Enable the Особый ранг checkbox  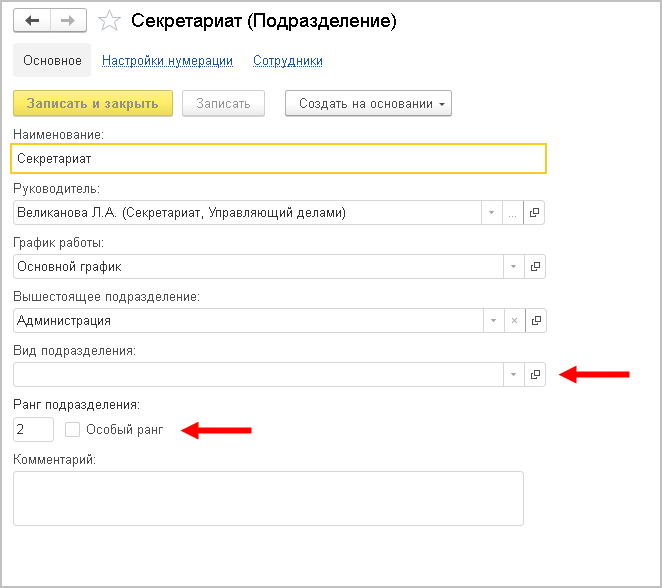click(72, 430)
